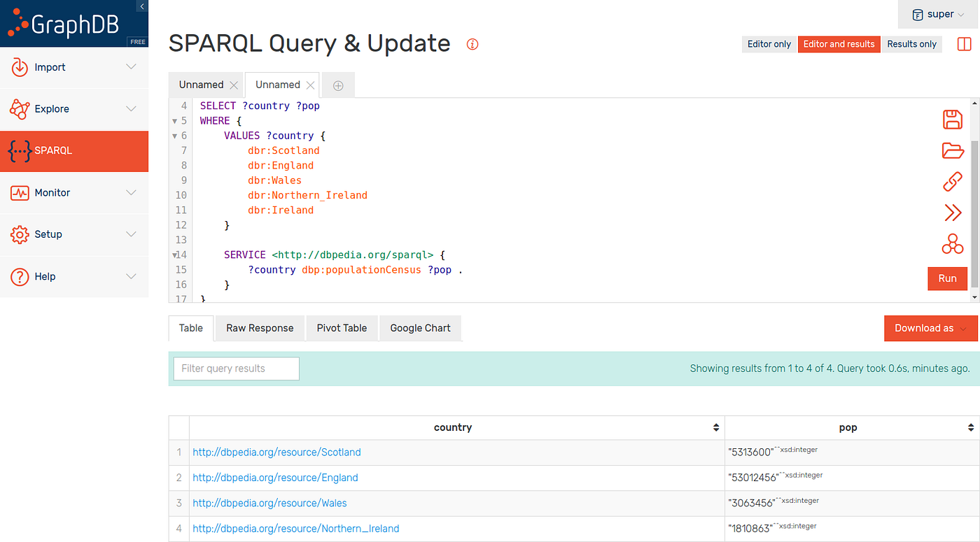980x542 pixels.
Task: Close the second Unnamed tab
Action: (310, 85)
